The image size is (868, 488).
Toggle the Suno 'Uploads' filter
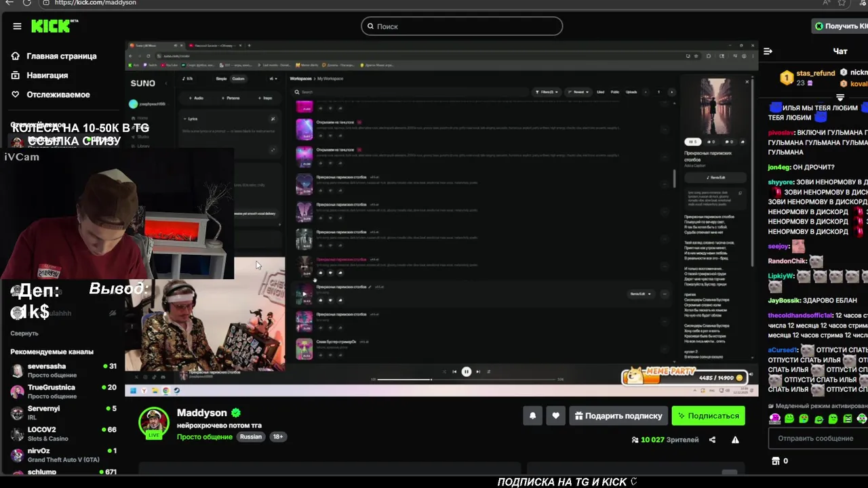631,92
